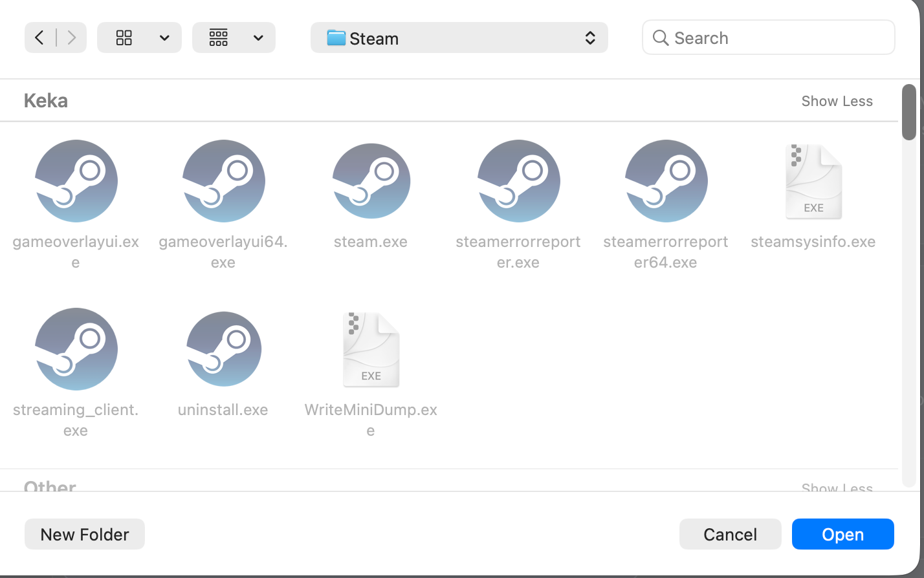Click the blue Open button

point(843,534)
